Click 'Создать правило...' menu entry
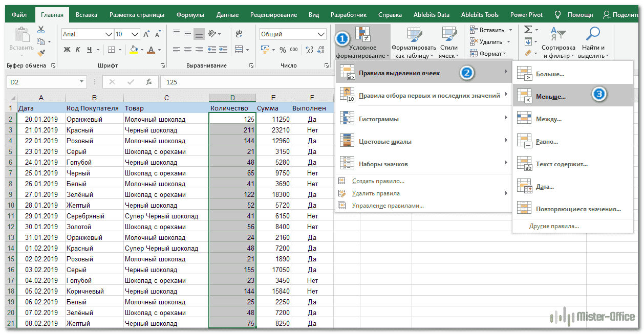The width and height of the screenshot is (644, 334). coord(378,181)
